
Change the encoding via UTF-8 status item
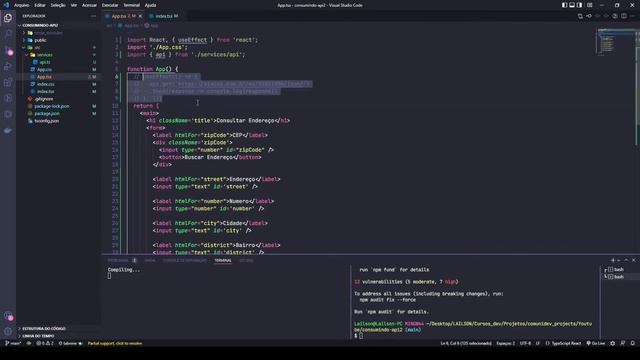click(x=525, y=343)
